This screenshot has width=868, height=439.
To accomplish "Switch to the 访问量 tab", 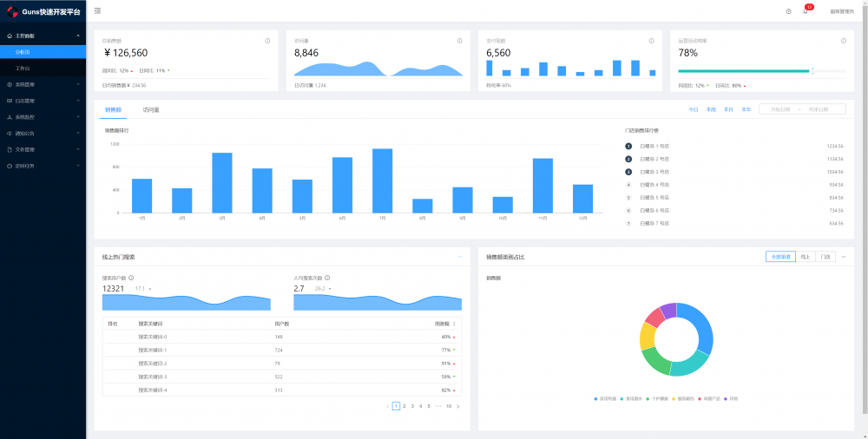I will (151, 109).
